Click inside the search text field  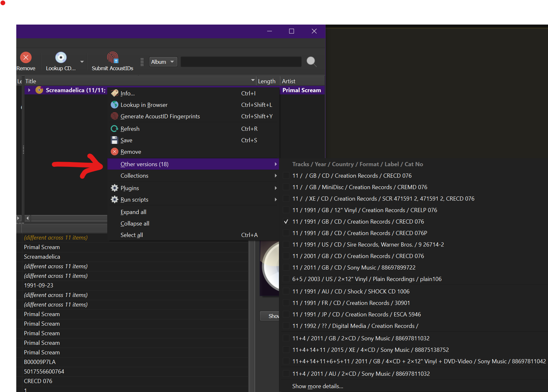coord(241,62)
